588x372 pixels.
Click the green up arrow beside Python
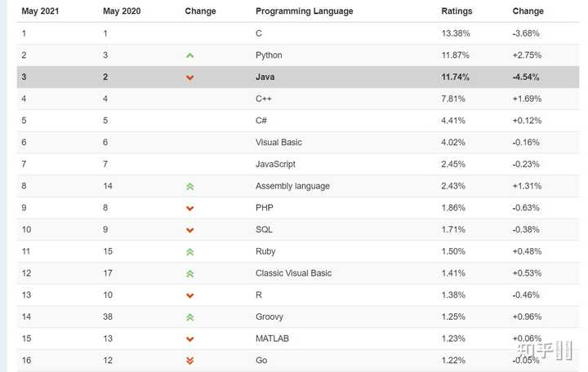(x=189, y=55)
